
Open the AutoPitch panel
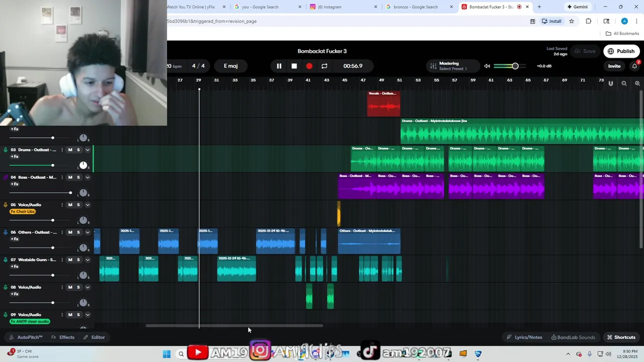tap(26, 337)
